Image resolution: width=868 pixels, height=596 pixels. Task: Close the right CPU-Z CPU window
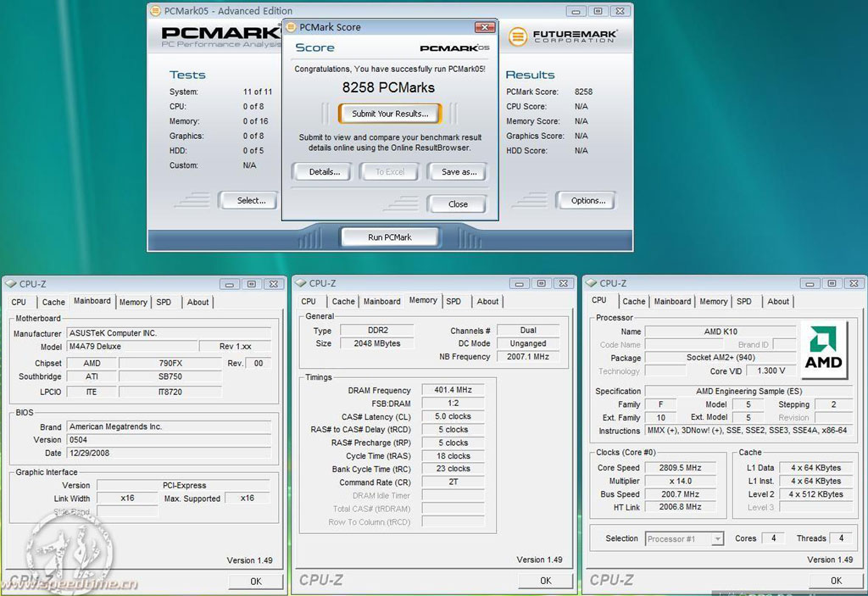point(854,284)
